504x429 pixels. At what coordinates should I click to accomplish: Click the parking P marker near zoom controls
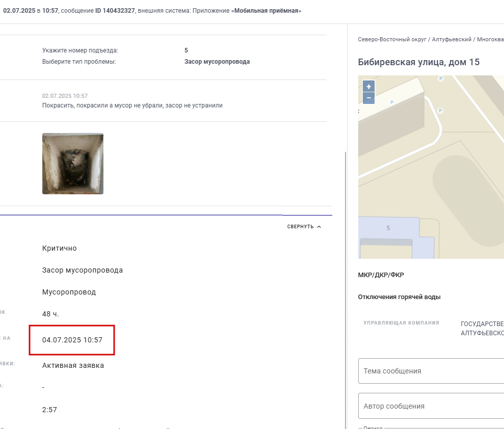391,102
